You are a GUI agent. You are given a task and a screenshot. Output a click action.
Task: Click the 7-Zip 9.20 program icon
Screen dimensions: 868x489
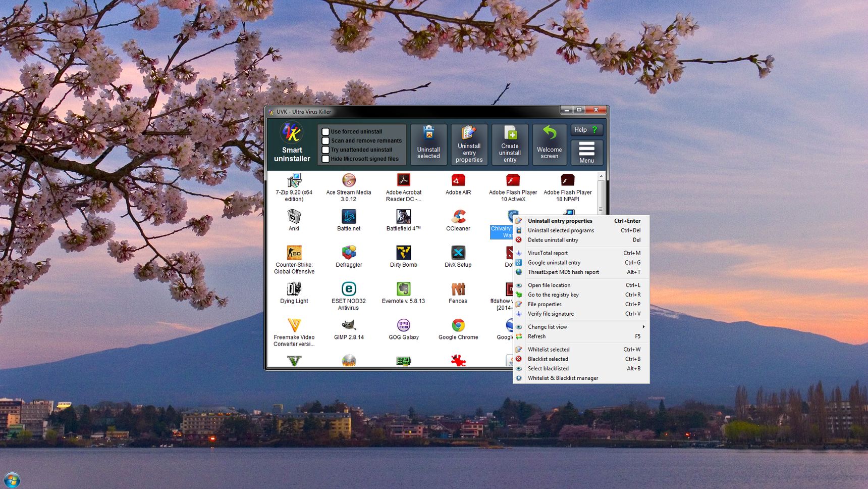click(294, 180)
